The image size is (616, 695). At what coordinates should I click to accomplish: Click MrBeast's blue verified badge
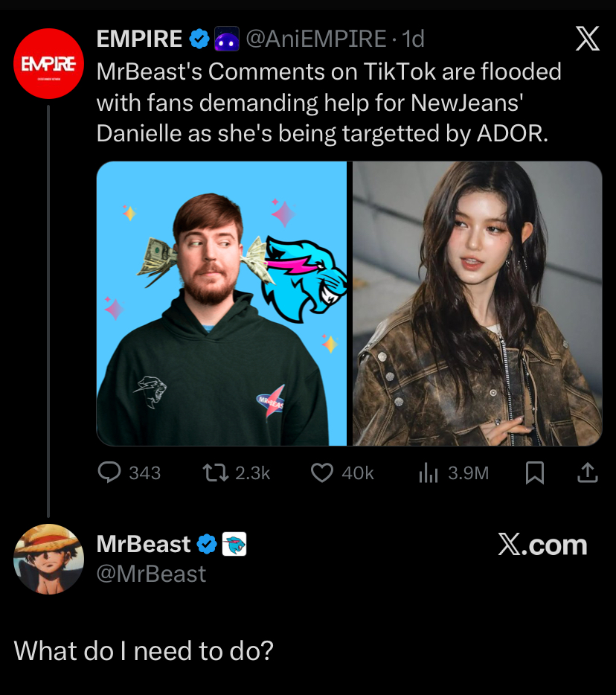pyautogui.click(x=207, y=545)
